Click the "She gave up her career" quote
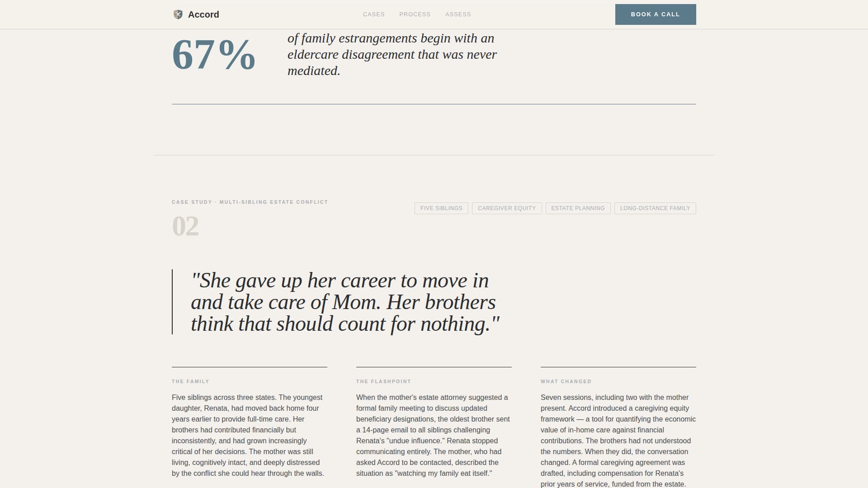Viewport: 868px width, 488px height. point(345,302)
